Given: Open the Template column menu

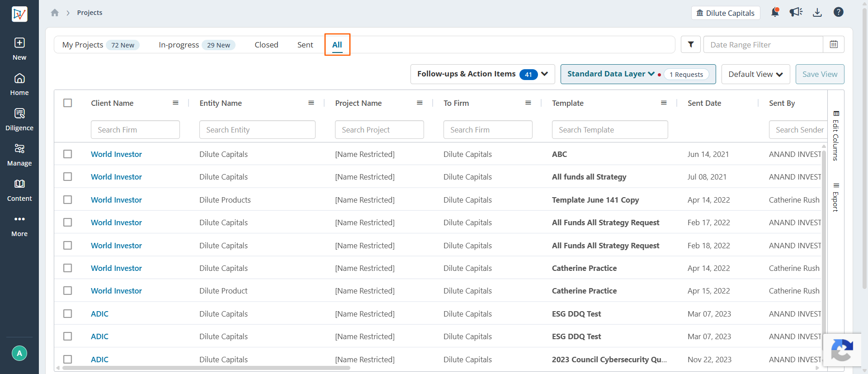Looking at the screenshot, I should point(664,103).
